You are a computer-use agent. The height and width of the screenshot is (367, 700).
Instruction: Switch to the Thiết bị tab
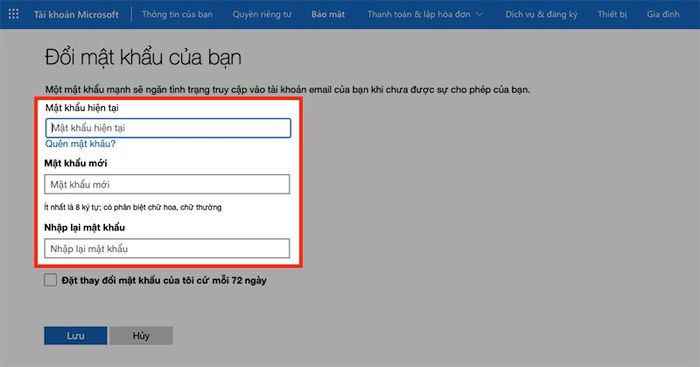(x=612, y=14)
